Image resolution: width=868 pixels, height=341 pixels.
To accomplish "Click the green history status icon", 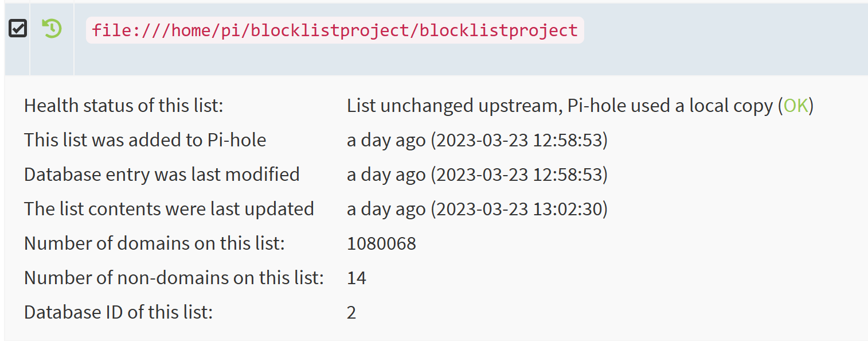I will (52, 28).
